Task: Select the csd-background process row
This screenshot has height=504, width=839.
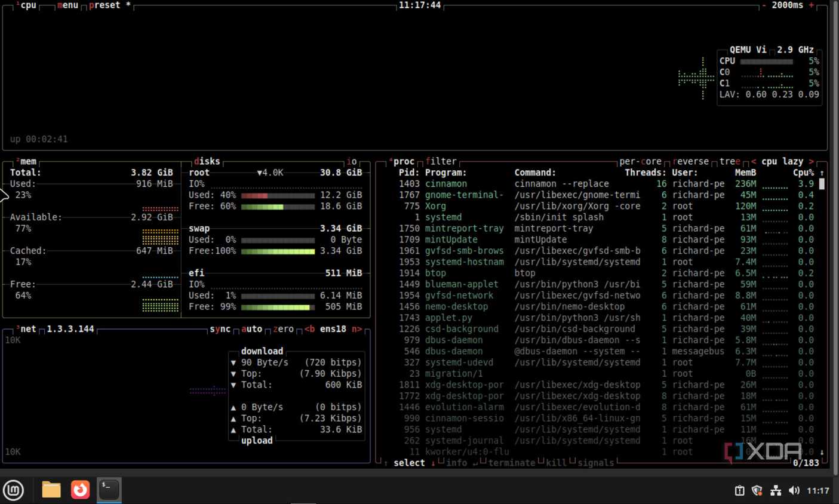Action: pyautogui.click(x=607, y=329)
